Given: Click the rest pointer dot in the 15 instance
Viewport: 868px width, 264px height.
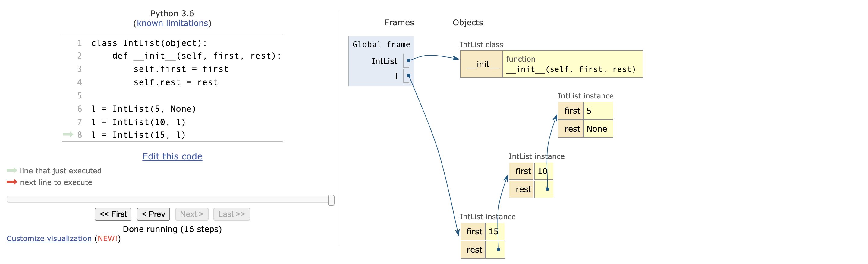Looking at the screenshot, I should [498, 250].
